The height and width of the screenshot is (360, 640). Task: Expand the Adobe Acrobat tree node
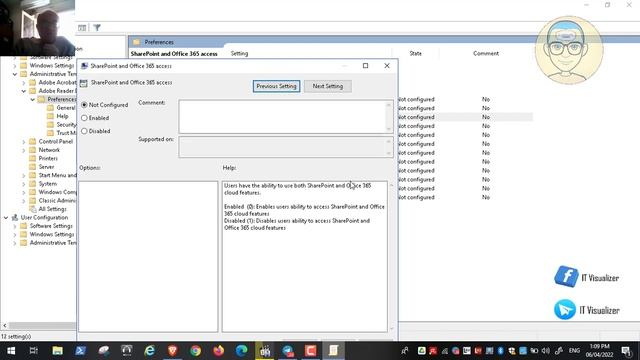(24, 83)
